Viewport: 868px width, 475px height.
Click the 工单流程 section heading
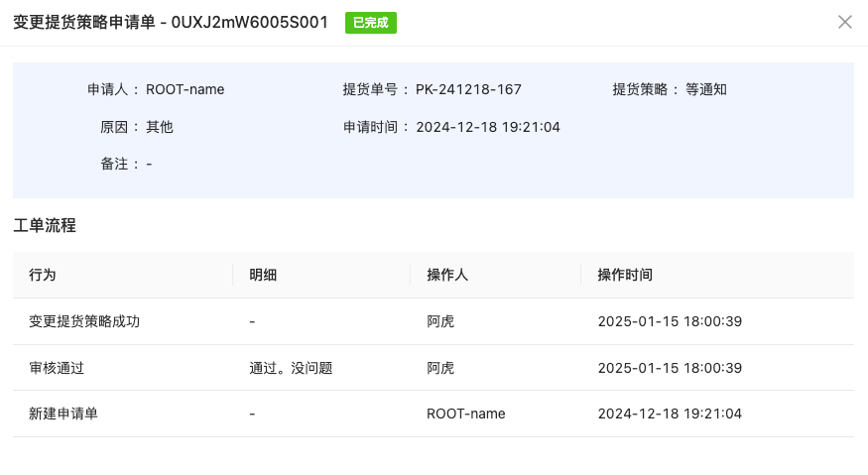(x=45, y=225)
